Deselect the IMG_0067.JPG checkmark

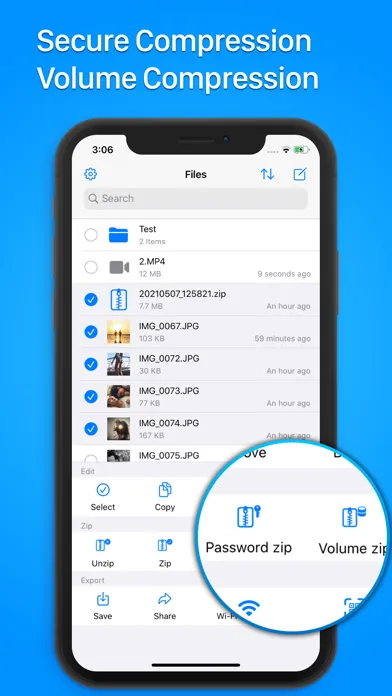[91, 332]
